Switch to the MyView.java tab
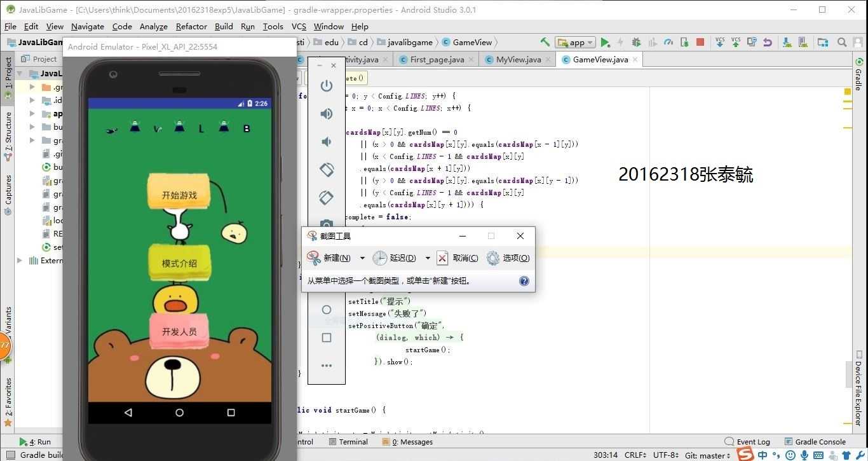The width and height of the screenshot is (868, 461). [518, 59]
